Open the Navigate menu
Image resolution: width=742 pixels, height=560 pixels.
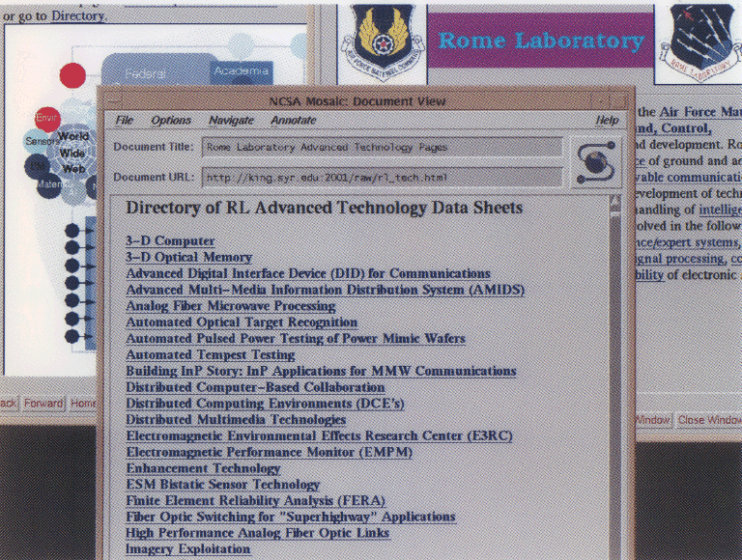tap(232, 120)
